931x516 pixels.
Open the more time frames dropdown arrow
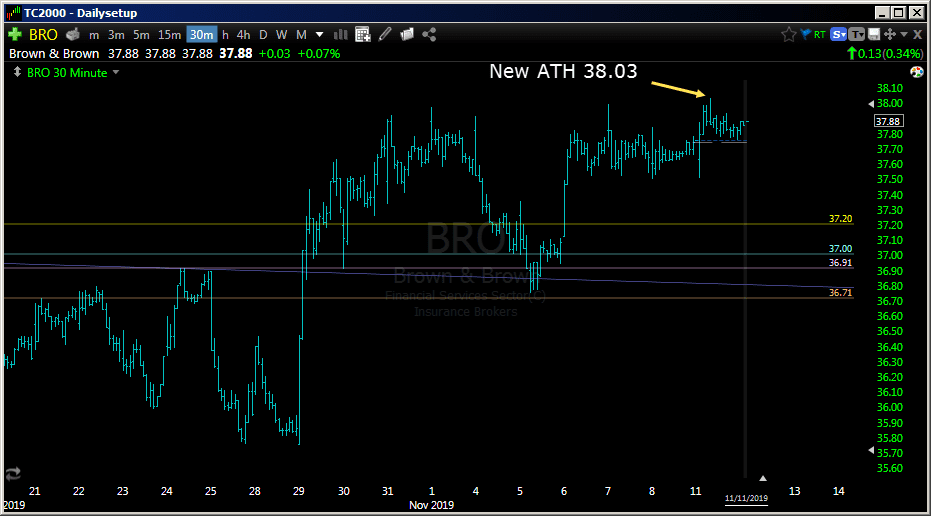[x=319, y=34]
